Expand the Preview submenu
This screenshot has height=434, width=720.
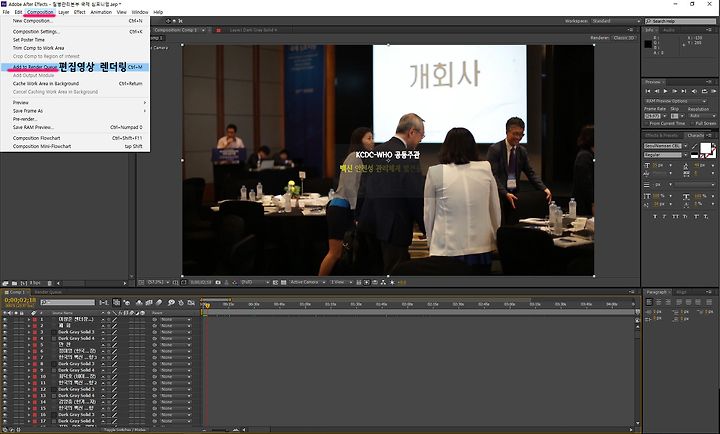[75, 102]
